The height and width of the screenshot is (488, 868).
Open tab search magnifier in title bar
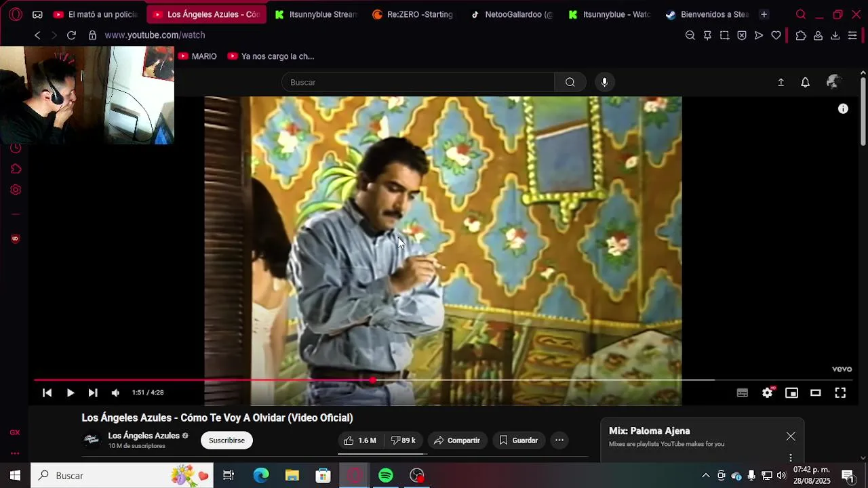(x=801, y=14)
